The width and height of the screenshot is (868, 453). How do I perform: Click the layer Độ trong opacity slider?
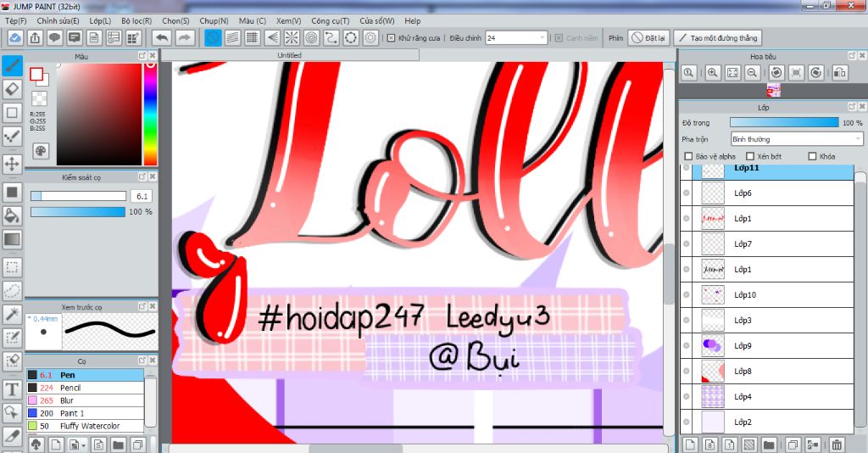tap(784, 122)
